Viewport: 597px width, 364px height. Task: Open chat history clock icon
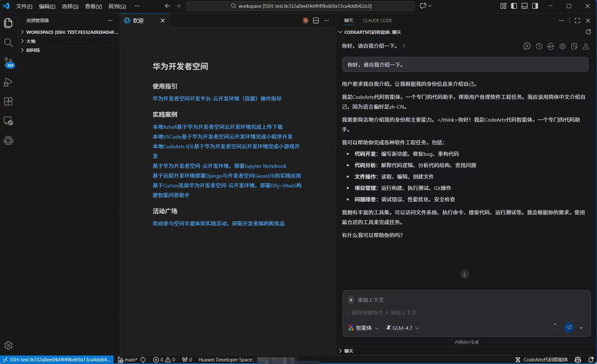(x=539, y=46)
